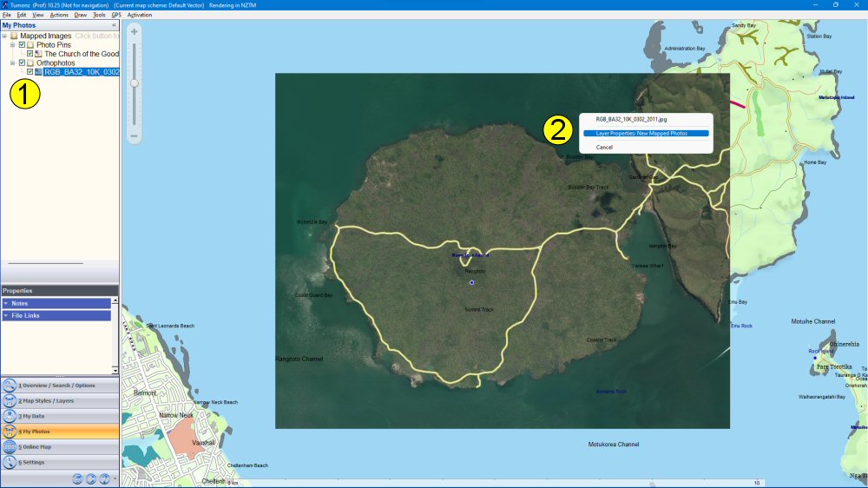Open the GPS menu
This screenshot has height=488, width=868.
(116, 15)
